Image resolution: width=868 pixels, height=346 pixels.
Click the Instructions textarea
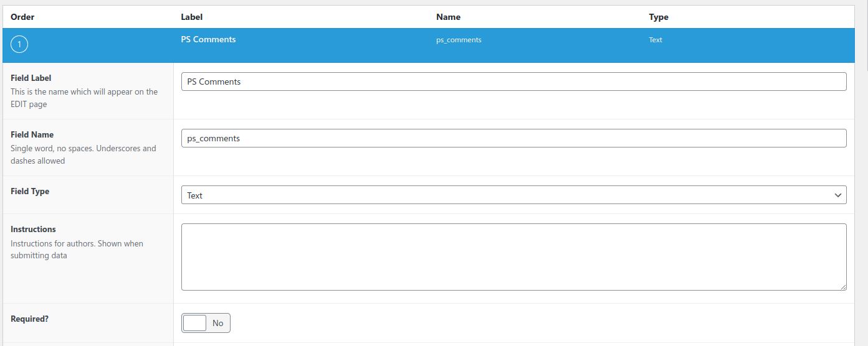click(513, 257)
